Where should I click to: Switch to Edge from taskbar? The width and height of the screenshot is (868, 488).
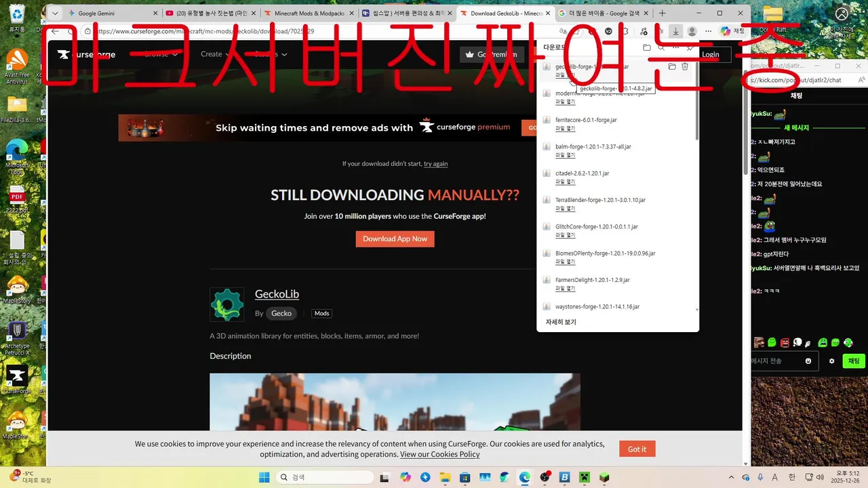[524, 477]
